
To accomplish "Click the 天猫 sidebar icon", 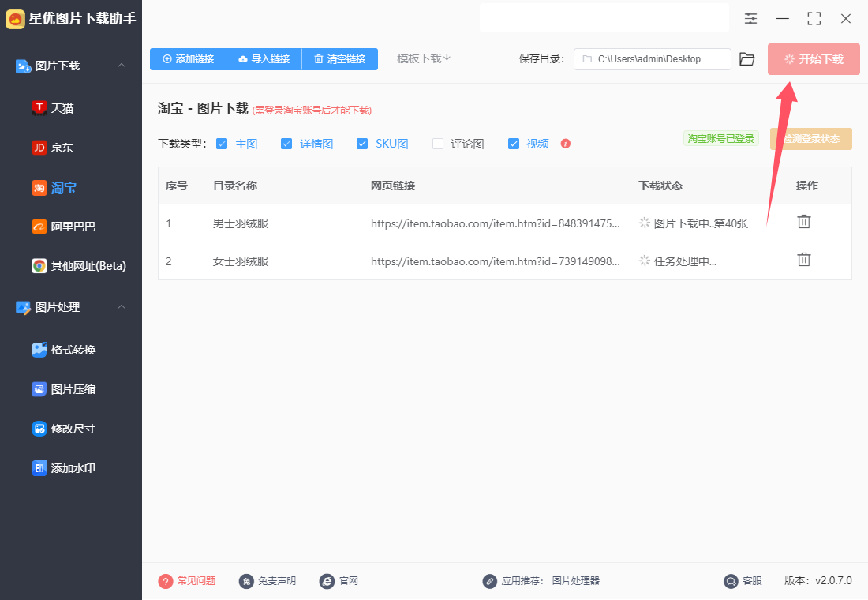I will (39, 108).
